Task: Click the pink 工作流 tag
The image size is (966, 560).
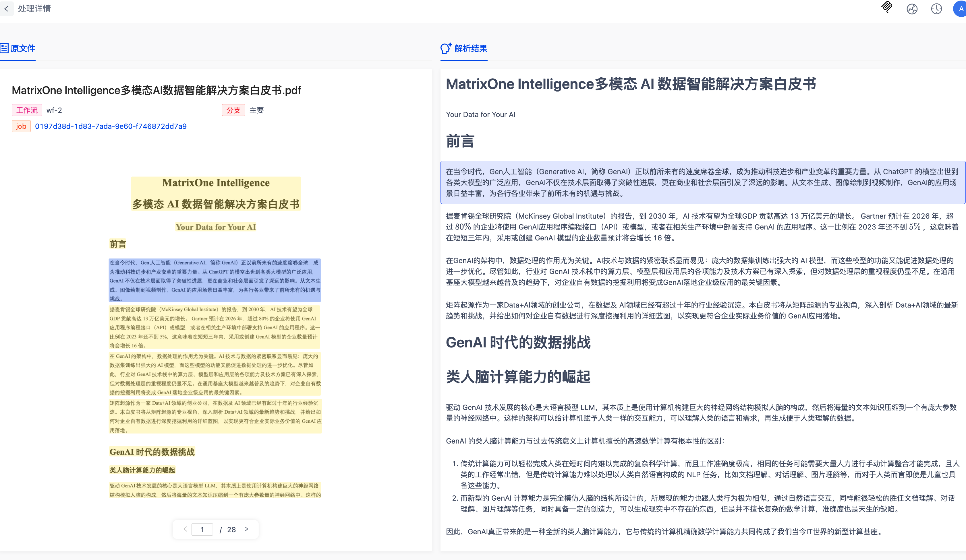Action: pos(26,110)
